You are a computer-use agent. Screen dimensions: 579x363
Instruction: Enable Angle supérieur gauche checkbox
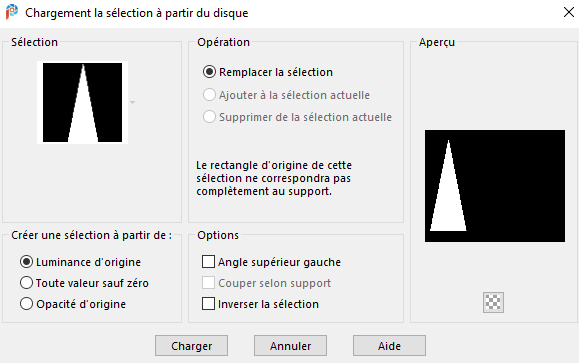(x=271, y=262)
